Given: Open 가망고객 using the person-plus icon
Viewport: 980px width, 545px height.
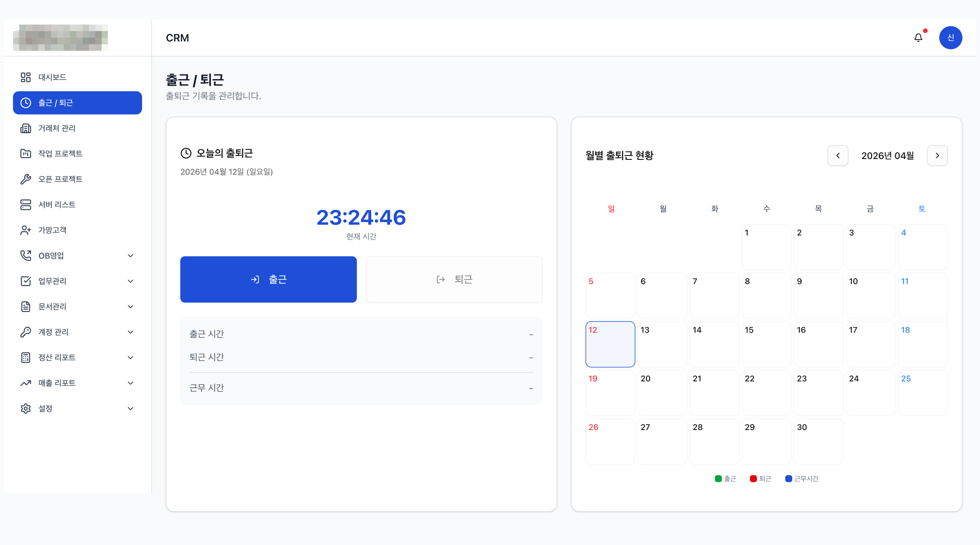Looking at the screenshot, I should click(25, 230).
